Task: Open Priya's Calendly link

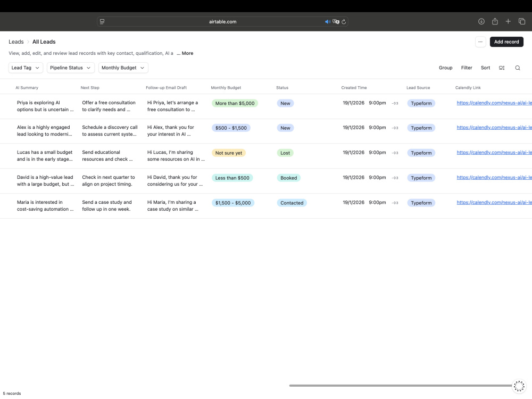Action: pos(494,103)
